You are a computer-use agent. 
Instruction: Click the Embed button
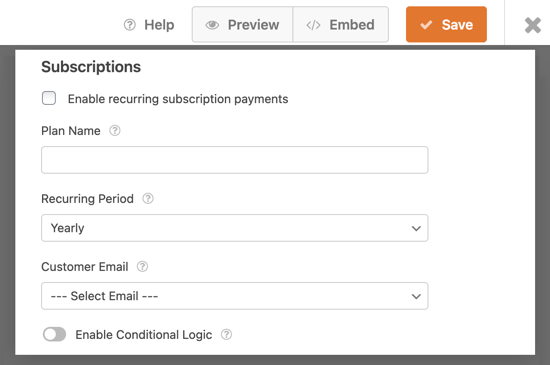coord(341,25)
